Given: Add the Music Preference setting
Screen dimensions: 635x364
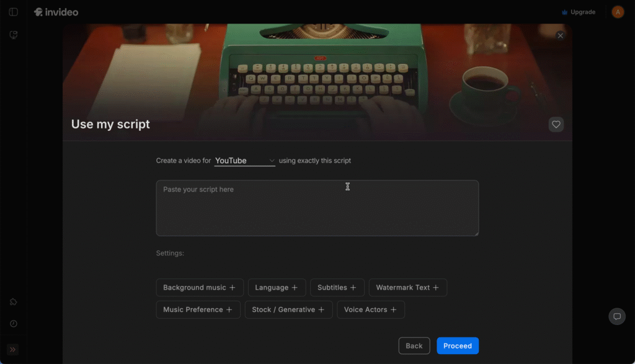Looking at the screenshot, I should 198,309.
